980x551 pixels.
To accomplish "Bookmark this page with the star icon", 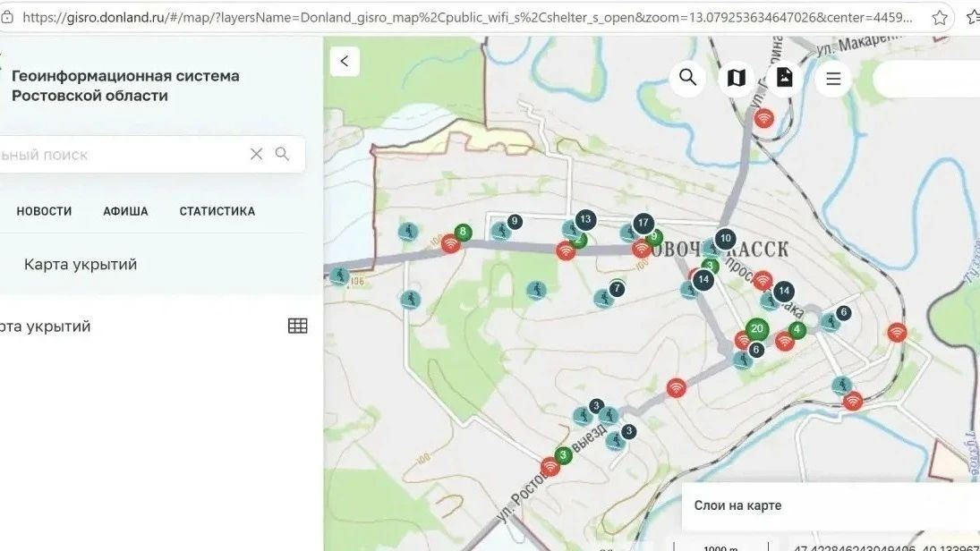I will click(940, 18).
